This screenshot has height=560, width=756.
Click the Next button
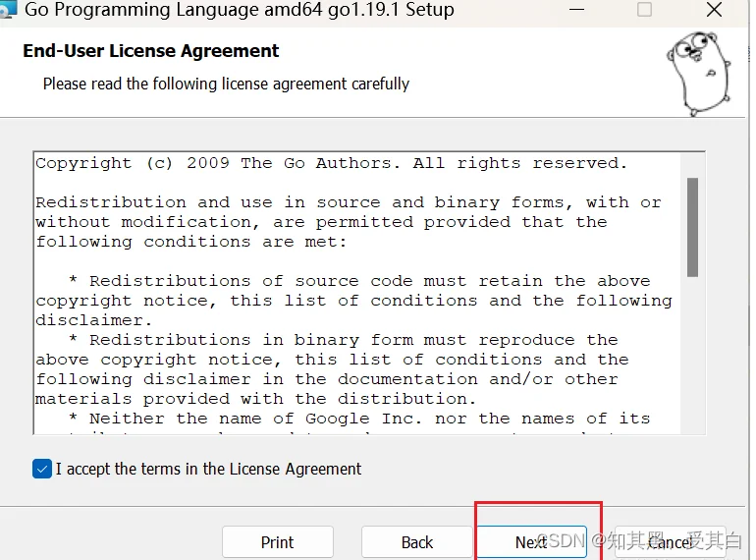[532, 542]
